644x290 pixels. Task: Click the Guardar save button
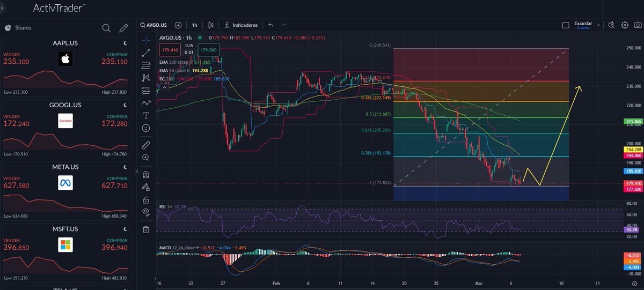[583, 25]
